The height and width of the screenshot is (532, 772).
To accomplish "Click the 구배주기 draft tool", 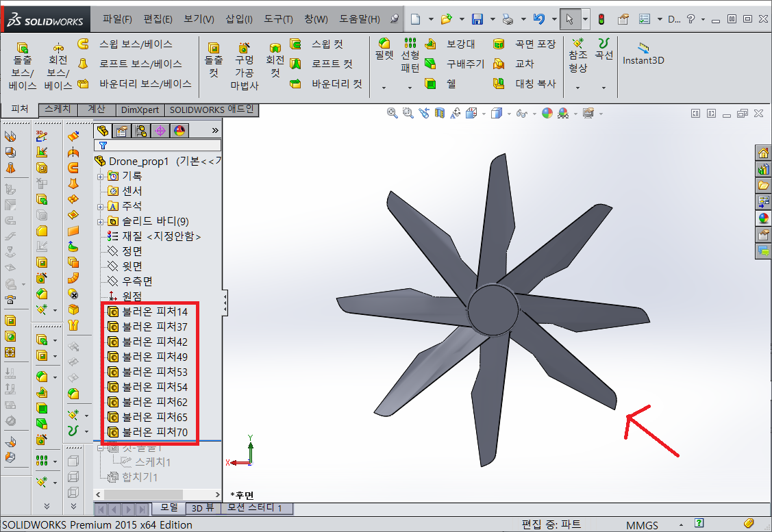I will pos(454,64).
